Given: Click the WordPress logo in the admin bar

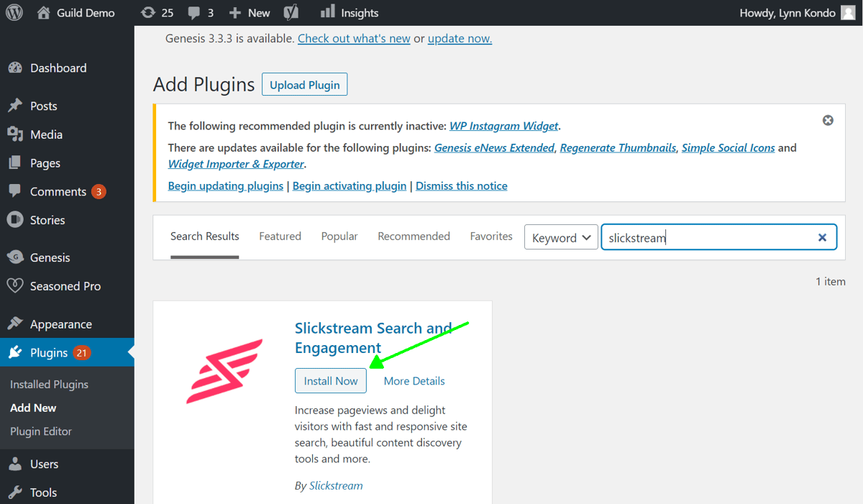Looking at the screenshot, I should [x=14, y=12].
